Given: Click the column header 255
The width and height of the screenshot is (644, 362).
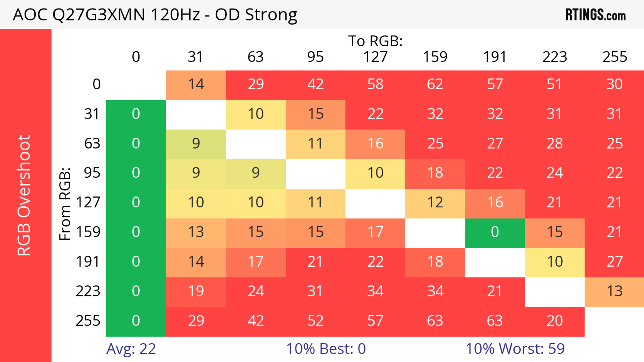Looking at the screenshot, I should (x=614, y=57).
